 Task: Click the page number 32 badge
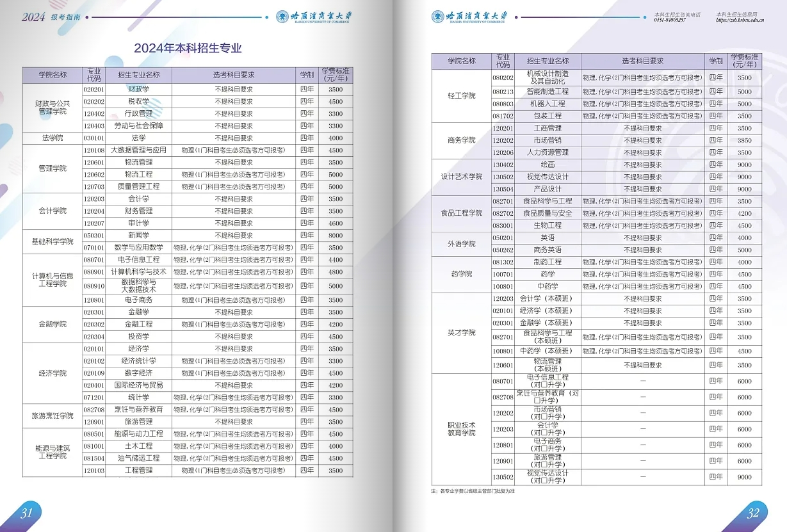pos(753,513)
